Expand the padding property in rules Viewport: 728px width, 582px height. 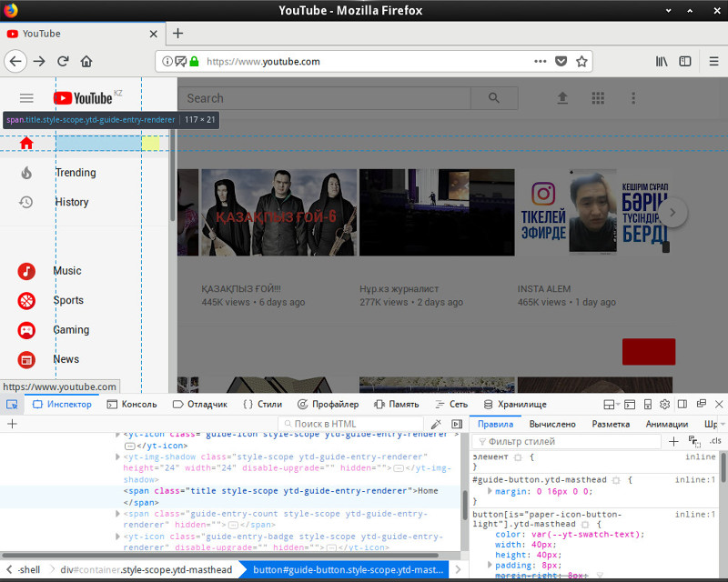pos(490,565)
